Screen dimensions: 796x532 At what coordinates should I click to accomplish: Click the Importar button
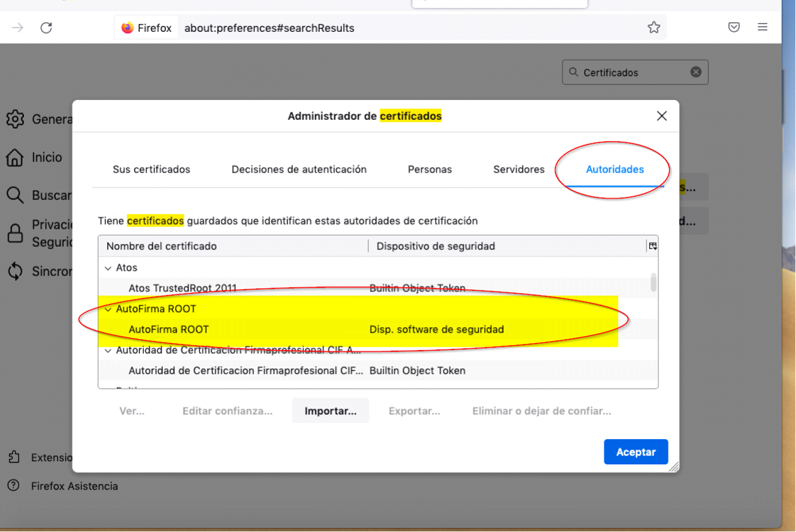330,411
